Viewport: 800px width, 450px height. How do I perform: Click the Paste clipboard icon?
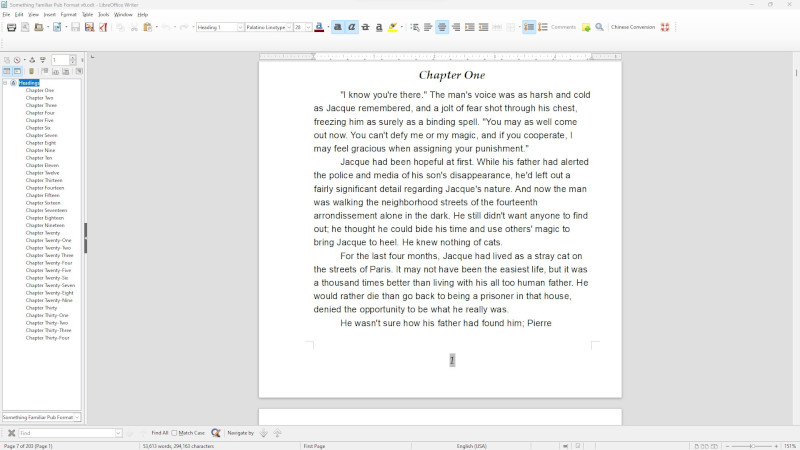[147, 27]
